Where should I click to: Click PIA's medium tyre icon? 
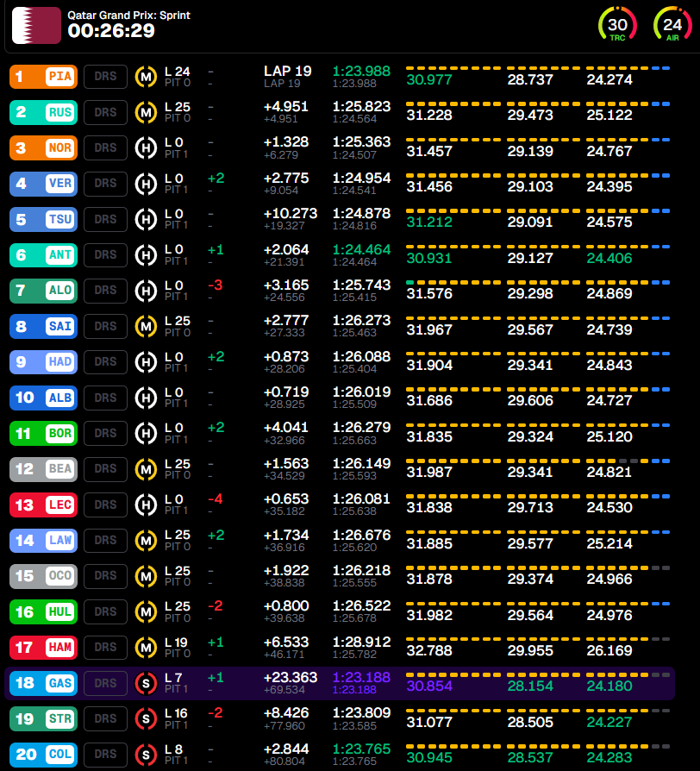click(x=146, y=77)
